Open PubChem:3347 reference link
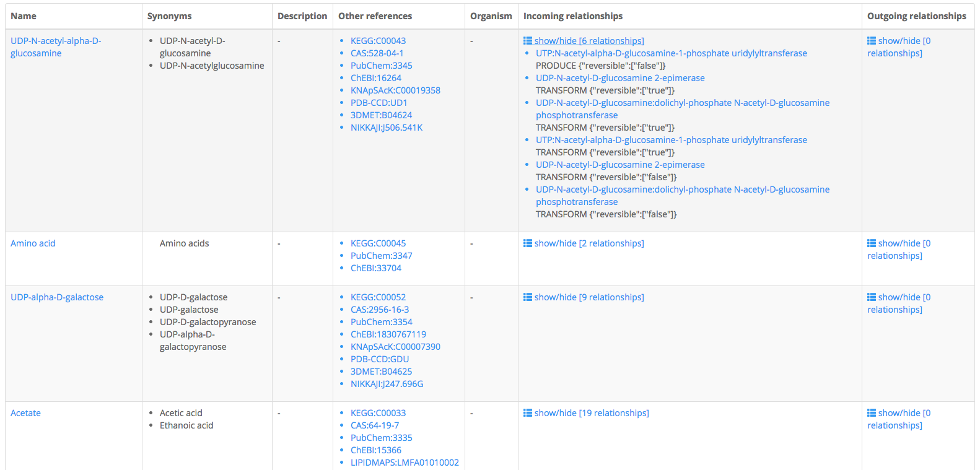 381,256
